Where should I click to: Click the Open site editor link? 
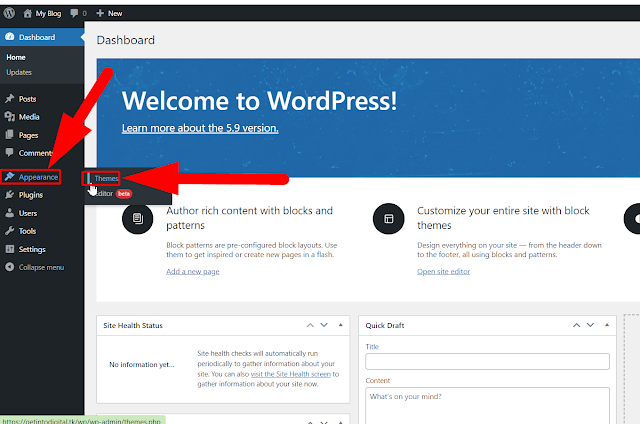[x=443, y=271]
